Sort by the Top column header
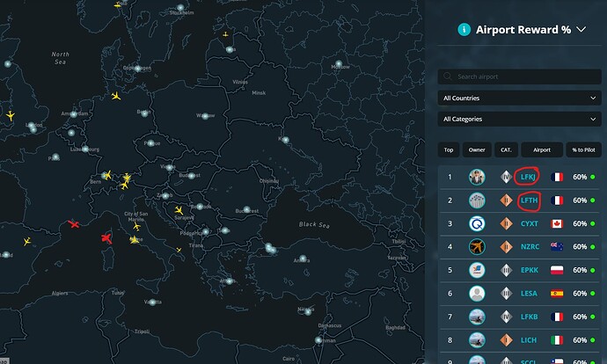 [x=449, y=150]
